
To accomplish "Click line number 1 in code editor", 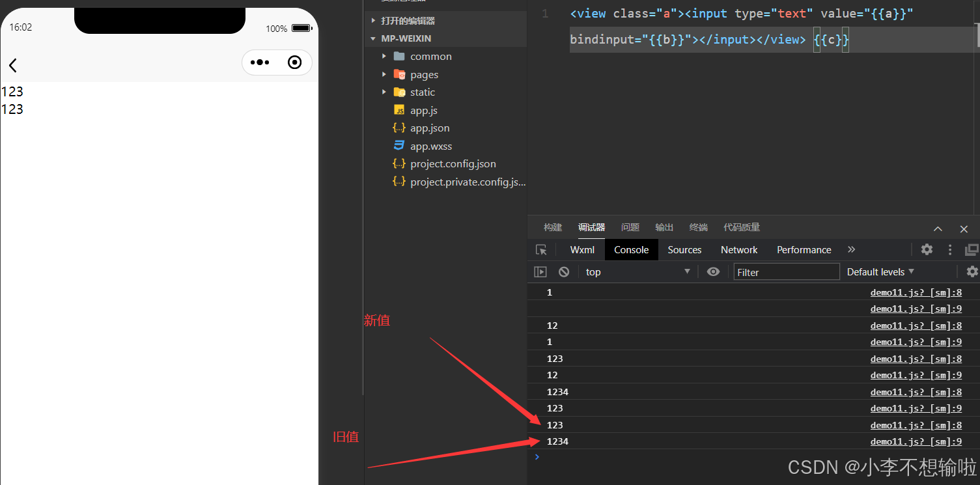I will (545, 14).
